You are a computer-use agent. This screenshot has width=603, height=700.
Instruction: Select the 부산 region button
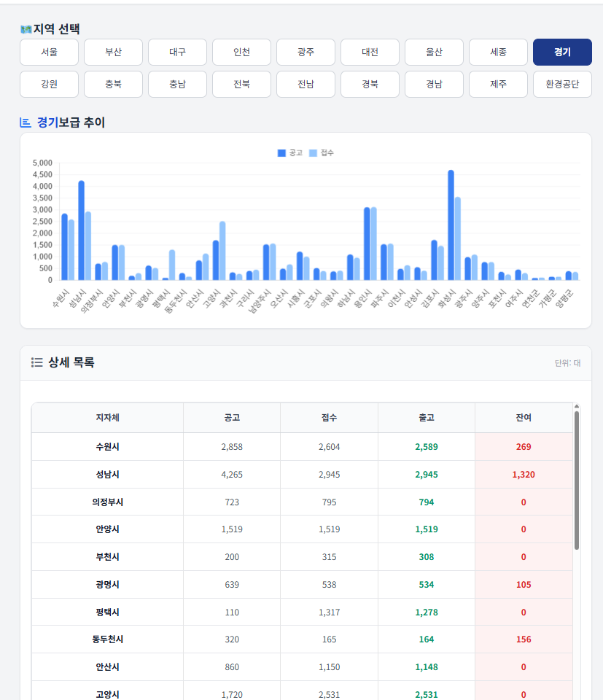[113, 52]
